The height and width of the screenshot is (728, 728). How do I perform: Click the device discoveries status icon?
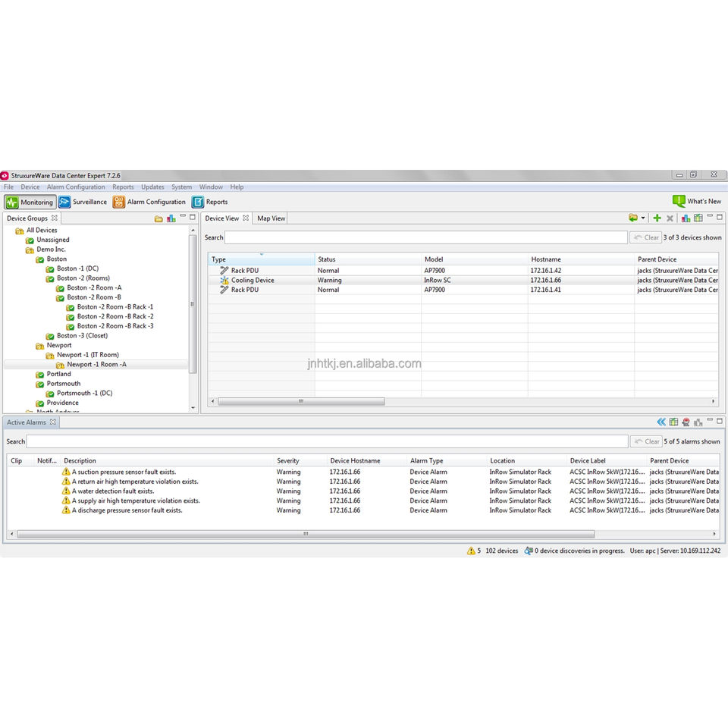click(529, 551)
